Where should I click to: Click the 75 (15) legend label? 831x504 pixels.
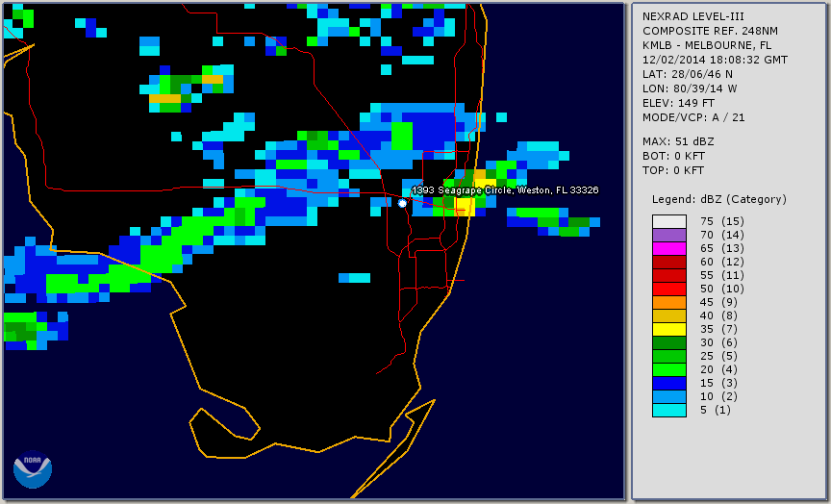pos(721,221)
